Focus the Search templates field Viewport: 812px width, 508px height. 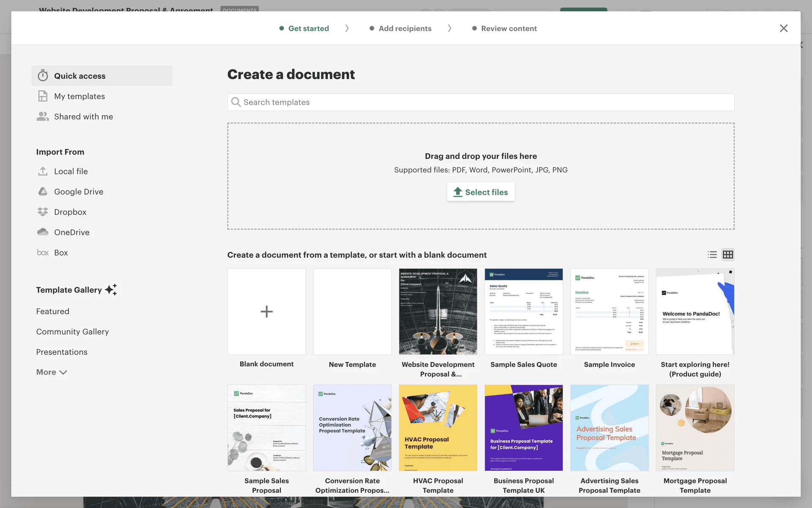tap(481, 102)
